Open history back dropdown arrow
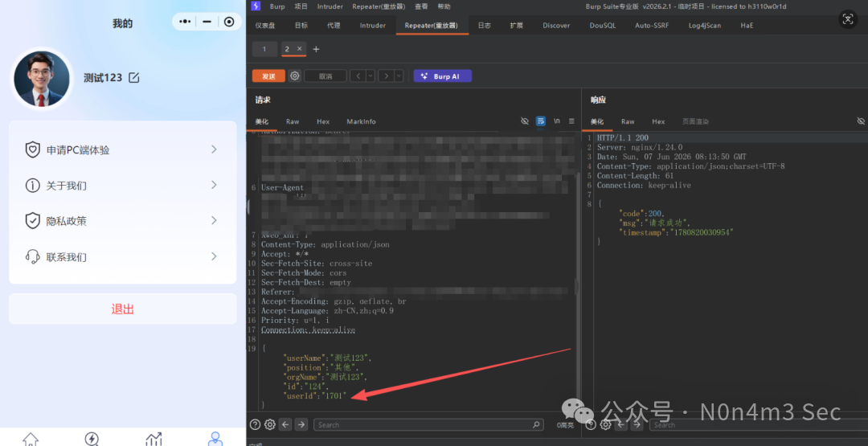 (371, 76)
